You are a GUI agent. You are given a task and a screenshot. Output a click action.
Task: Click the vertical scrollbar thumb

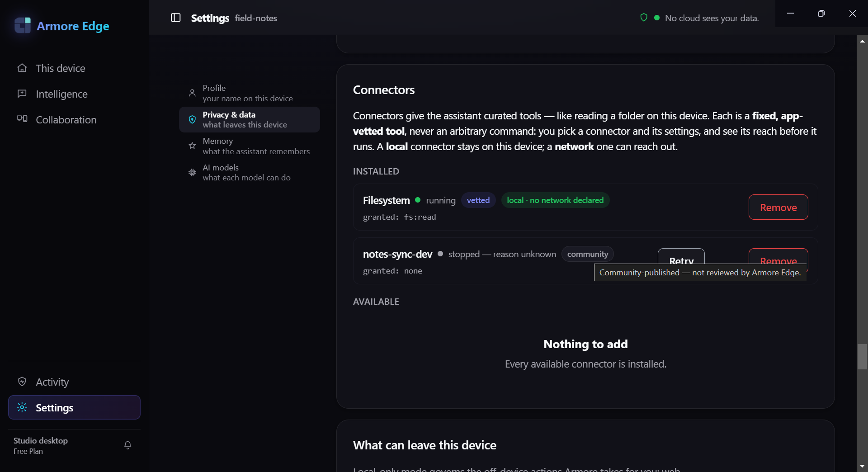point(862,357)
